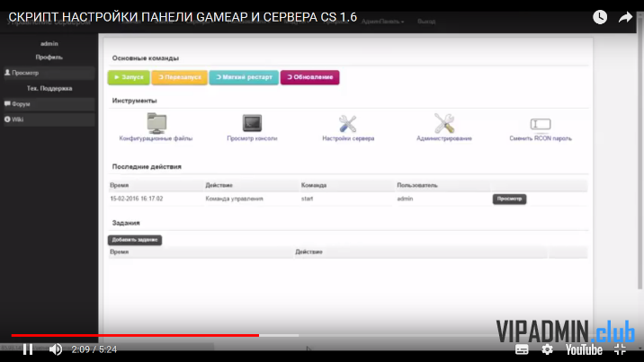The height and width of the screenshot is (362, 644).
Task: Click the Добавить задание button
Action: pyautogui.click(x=135, y=240)
